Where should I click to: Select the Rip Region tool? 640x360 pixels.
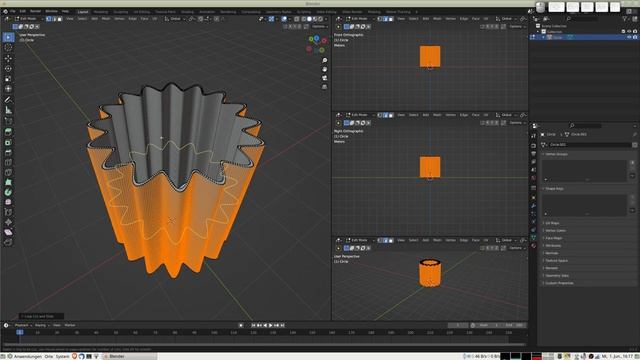8,242
